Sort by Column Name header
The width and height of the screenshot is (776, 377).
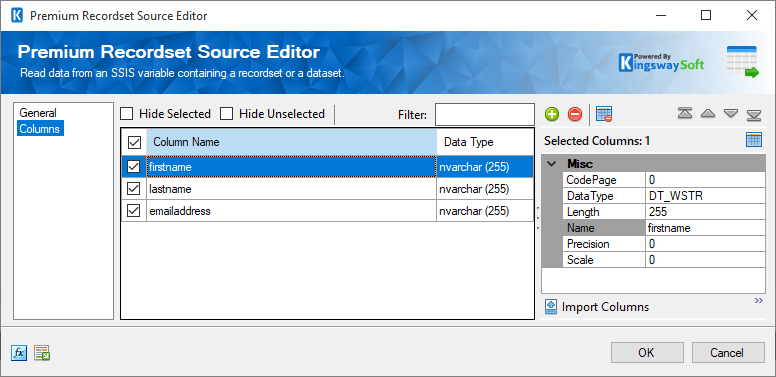coord(291,142)
